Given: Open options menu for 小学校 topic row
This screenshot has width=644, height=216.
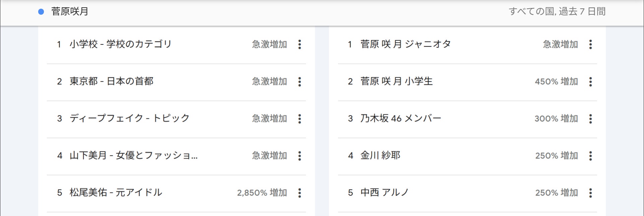Looking at the screenshot, I should [300, 44].
